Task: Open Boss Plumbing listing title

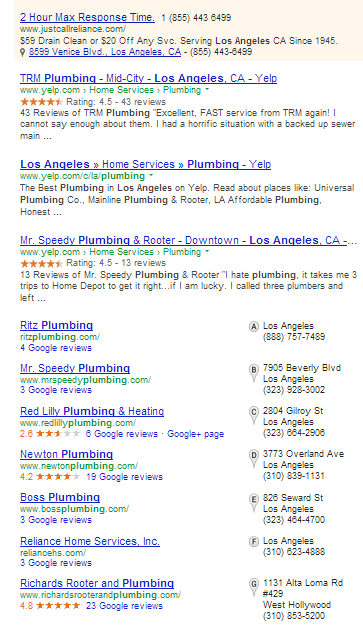Action: [60, 497]
